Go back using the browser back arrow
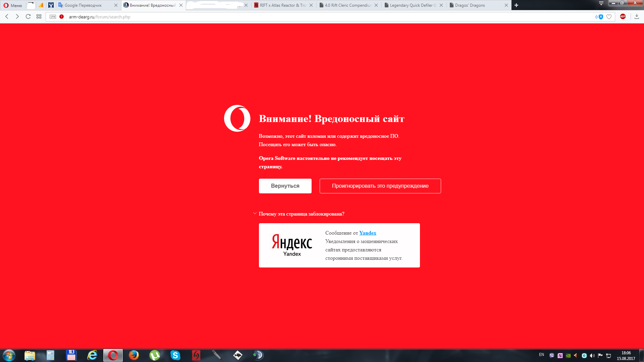Viewport: 644px width, 362px height. click(7, 16)
